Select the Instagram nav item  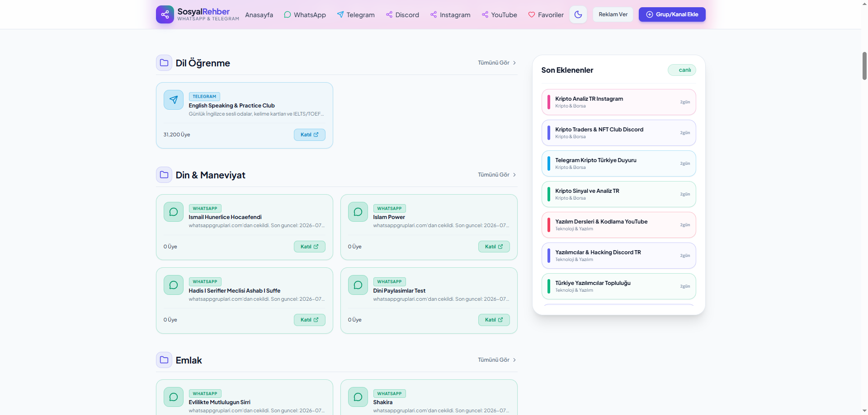(450, 15)
